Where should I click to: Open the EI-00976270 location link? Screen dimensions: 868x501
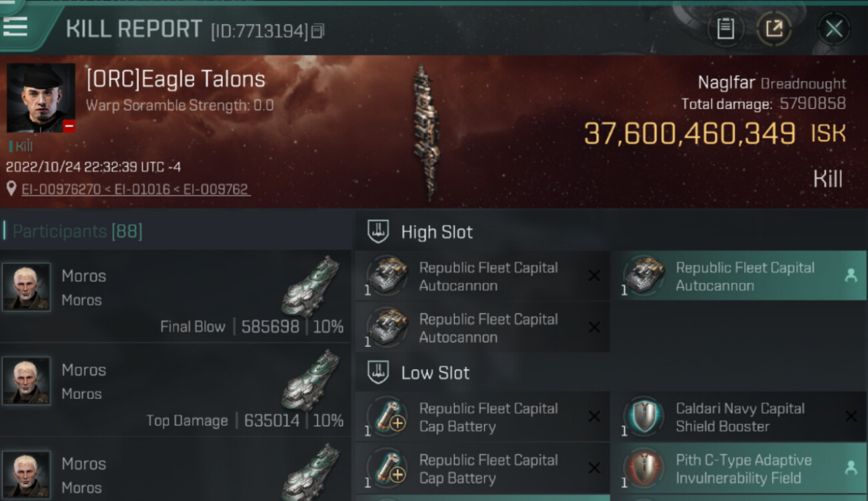[61, 189]
